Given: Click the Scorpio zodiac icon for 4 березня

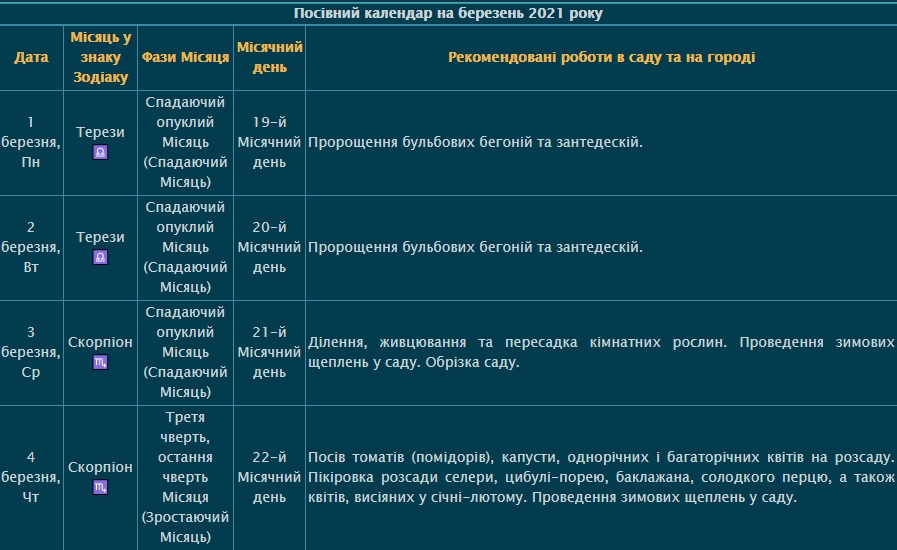Looking at the screenshot, I should 100,488.
